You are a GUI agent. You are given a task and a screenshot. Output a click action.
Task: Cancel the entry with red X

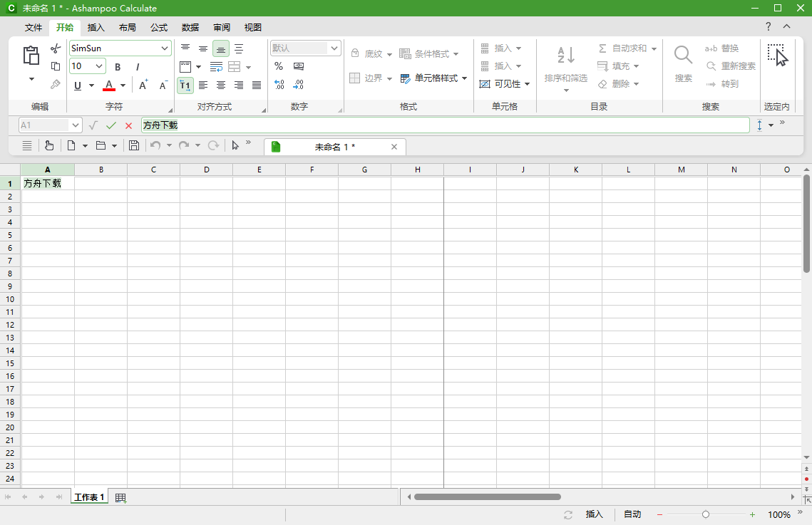coord(129,125)
